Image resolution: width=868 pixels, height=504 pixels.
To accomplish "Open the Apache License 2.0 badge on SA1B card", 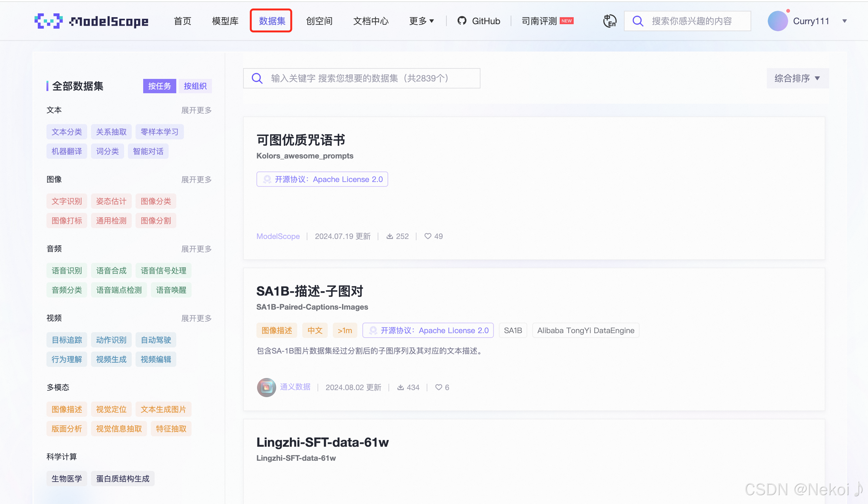I will [x=428, y=330].
